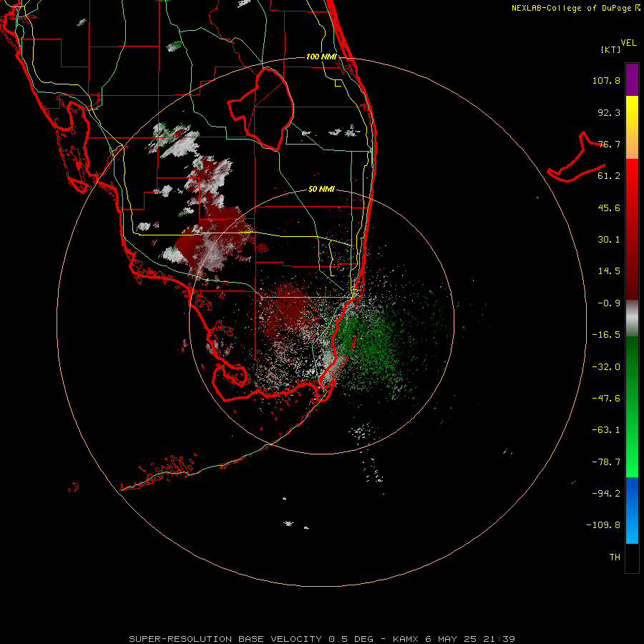
Task: Click the VEL legend title
Action: click(x=628, y=42)
